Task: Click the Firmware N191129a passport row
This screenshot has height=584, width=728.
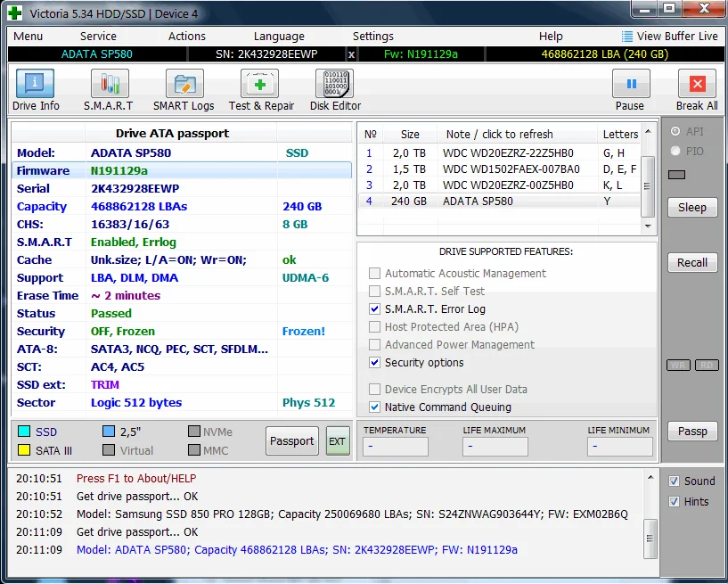Action: pos(182,170)
